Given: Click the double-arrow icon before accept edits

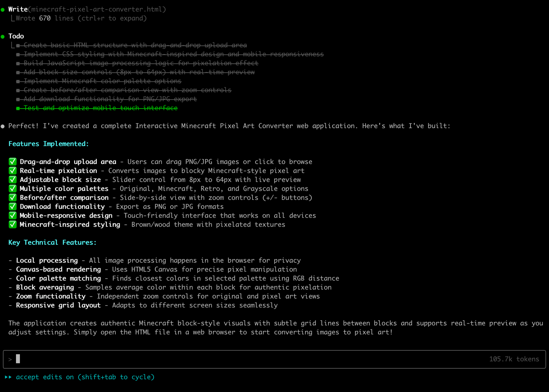Looking at the screenshot, I should 8,377.
